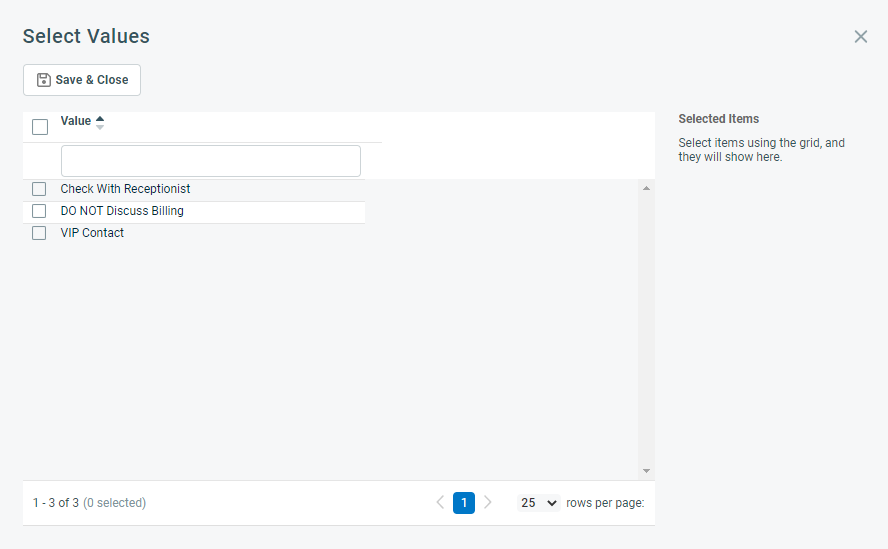Click the grid's vertical scrollbar track
This screenshot has width=888, height=549.
[646, 329]
